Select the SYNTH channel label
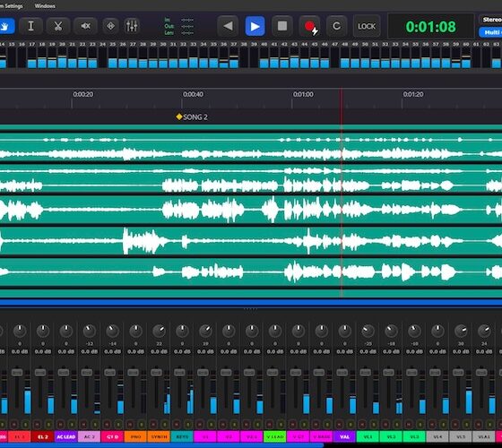 [159, 436]
